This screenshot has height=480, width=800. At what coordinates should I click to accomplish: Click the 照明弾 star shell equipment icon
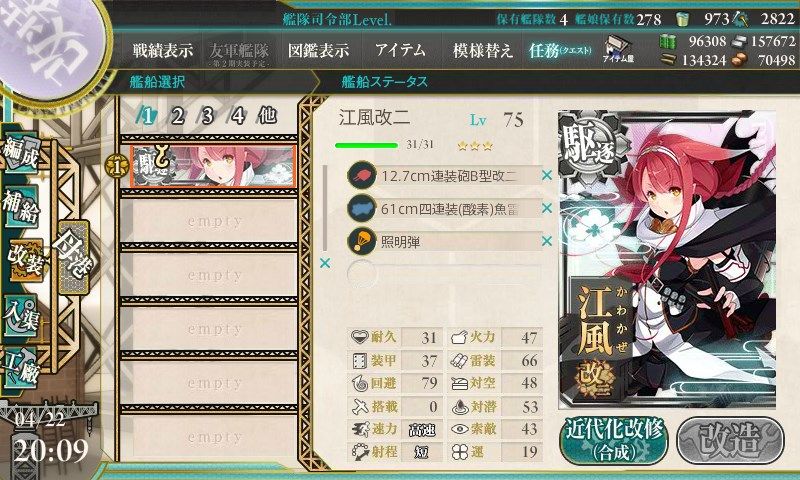click(362, 241)
